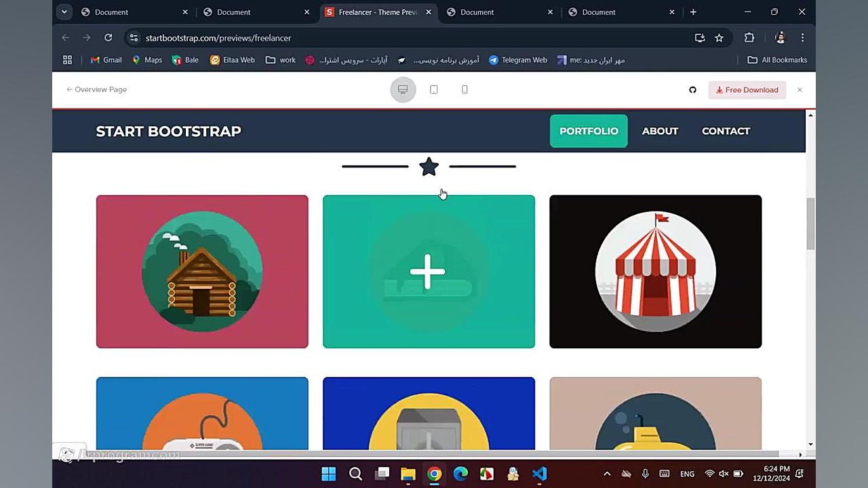The height and width of the screenshot is (488, 868).
Task: Open the Gmail bookmark
Action: click(106, 60)
